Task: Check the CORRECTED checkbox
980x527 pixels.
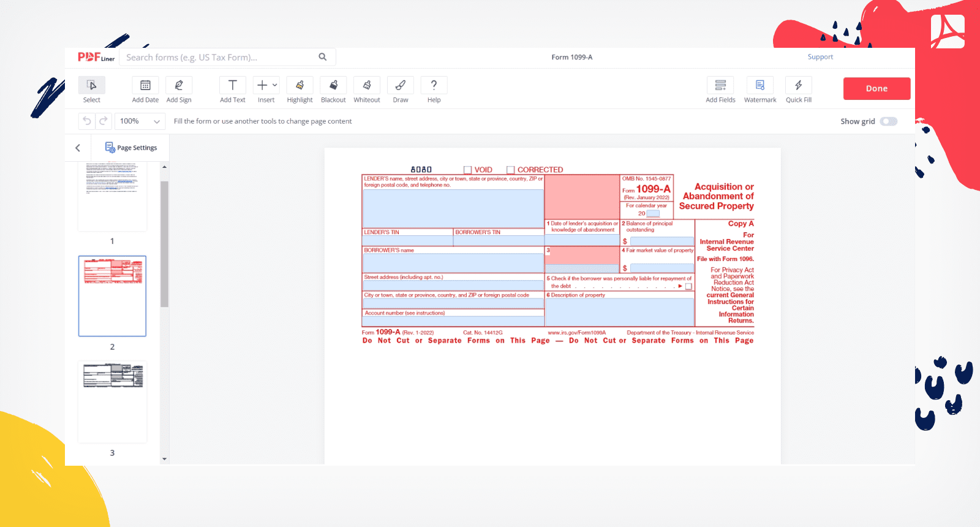Action: tap(511, 170)
